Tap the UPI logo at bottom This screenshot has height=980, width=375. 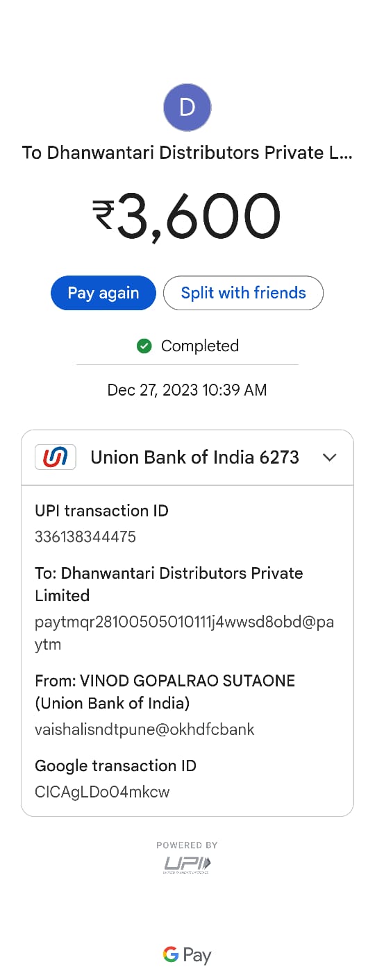point(187,864)
